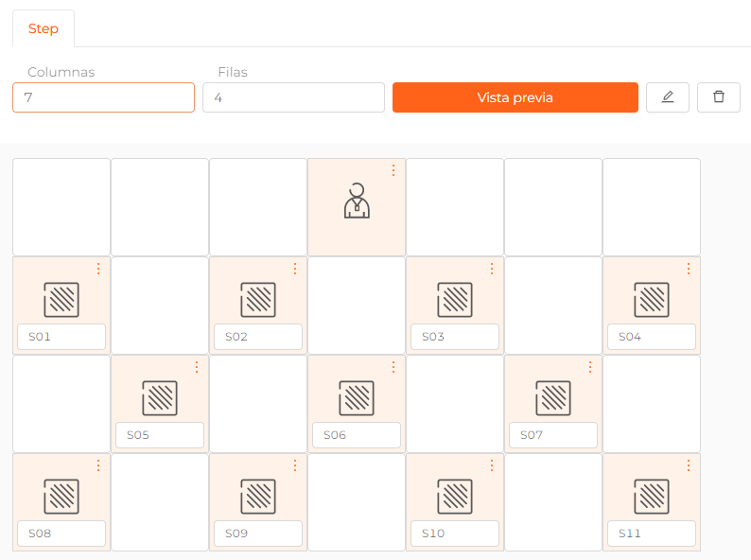Screen dimensions: 751x560
Task: Click the seat icon above S06
Action: point(357,398)
